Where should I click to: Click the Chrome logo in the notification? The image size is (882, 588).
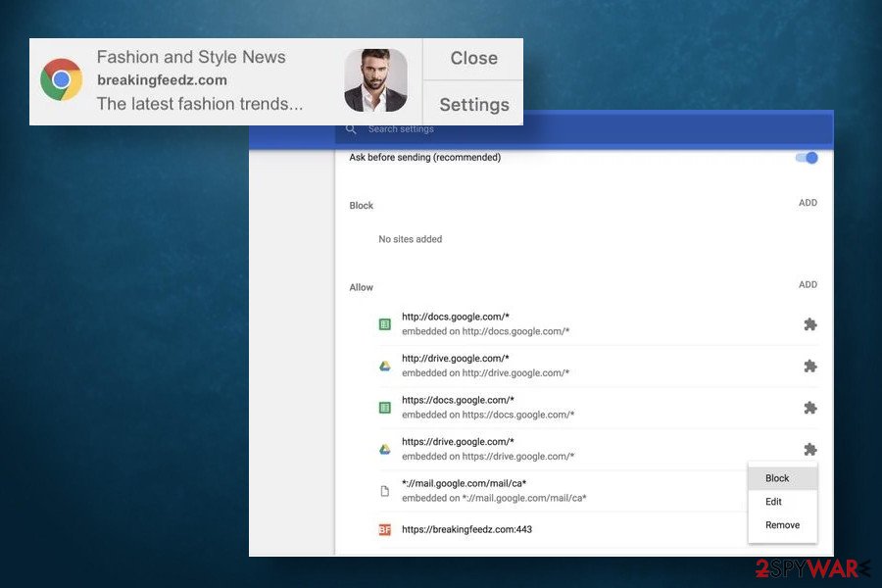pos(62,80)
